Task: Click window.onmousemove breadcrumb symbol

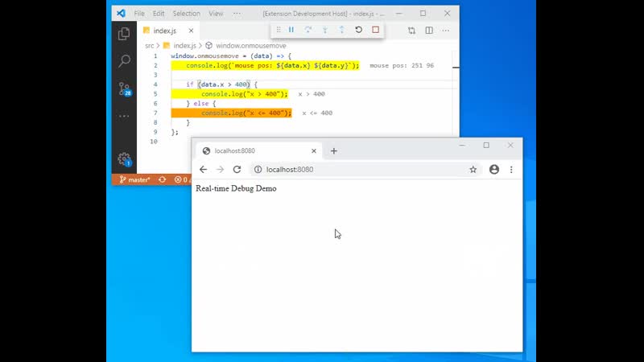Action: pos(251,46)
